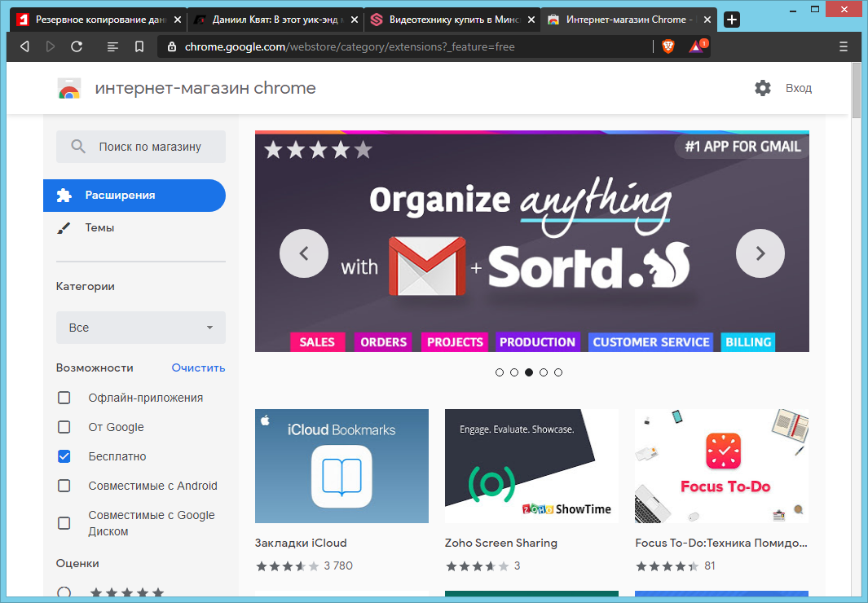Select Темы in the sidebar

(x=99, y=228)
